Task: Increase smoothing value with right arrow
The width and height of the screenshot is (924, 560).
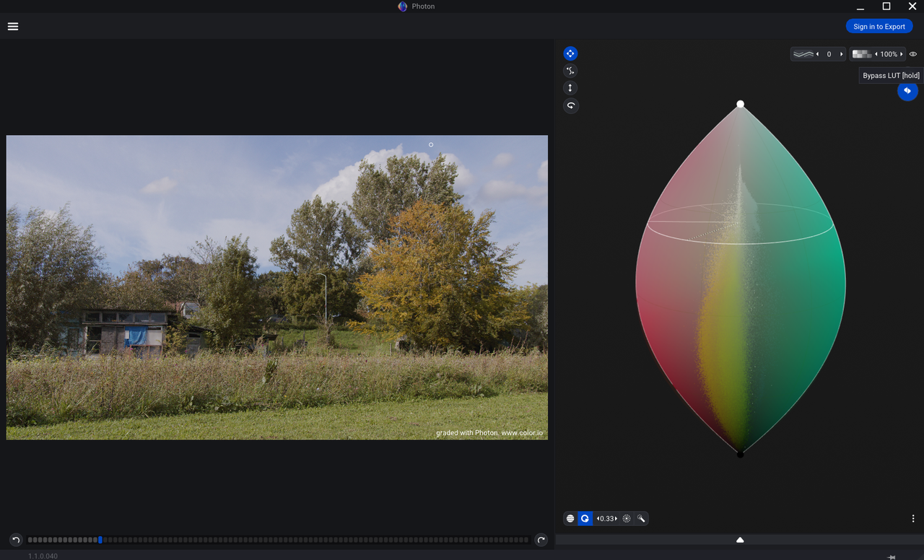Action: click(841, 54)
